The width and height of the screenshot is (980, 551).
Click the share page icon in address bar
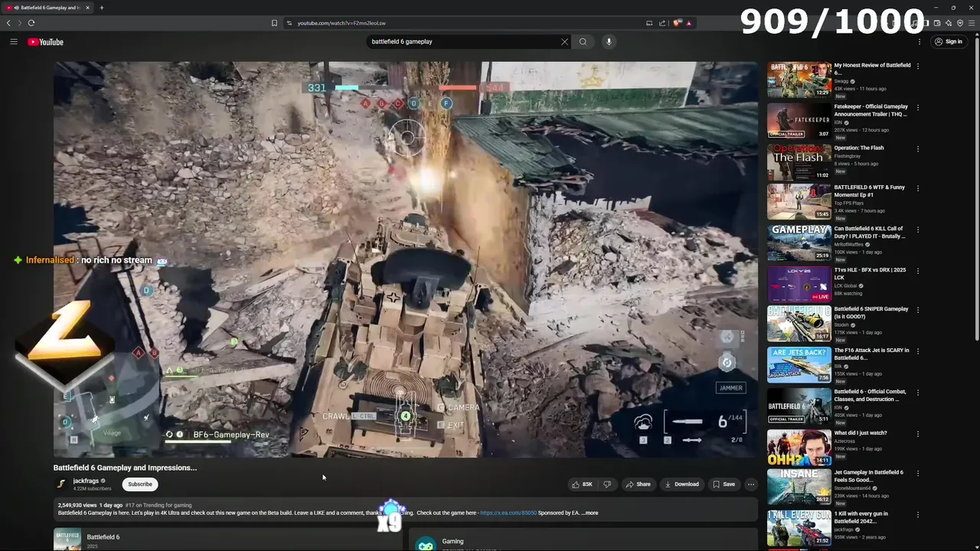[662, 23]
